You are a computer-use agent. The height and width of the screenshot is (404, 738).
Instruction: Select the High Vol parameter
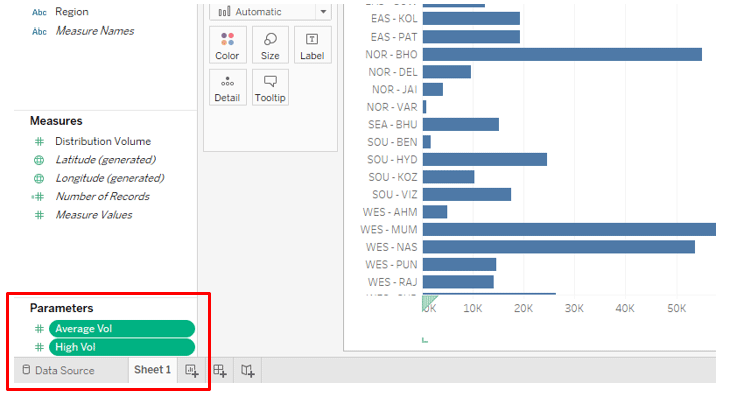(122, 347)
